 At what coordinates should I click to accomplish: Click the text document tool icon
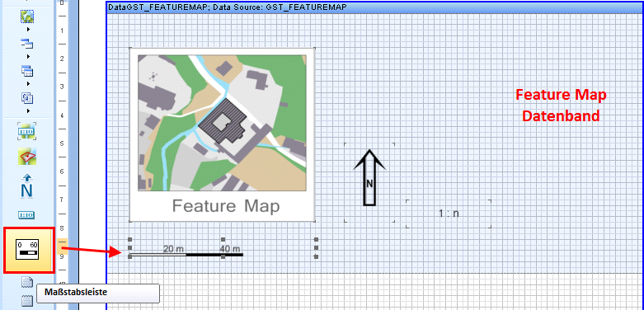pyautogui.click(x=27, y=98)
